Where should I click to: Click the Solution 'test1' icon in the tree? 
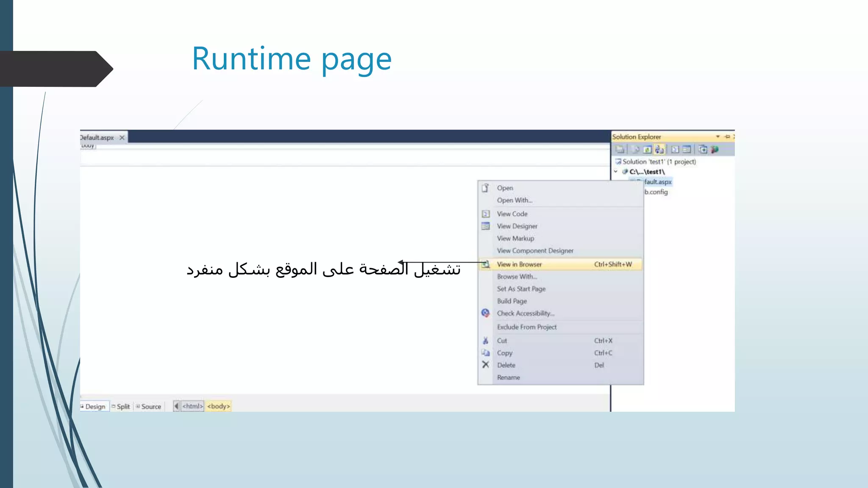pyautogui.click(x=618, y=161)
